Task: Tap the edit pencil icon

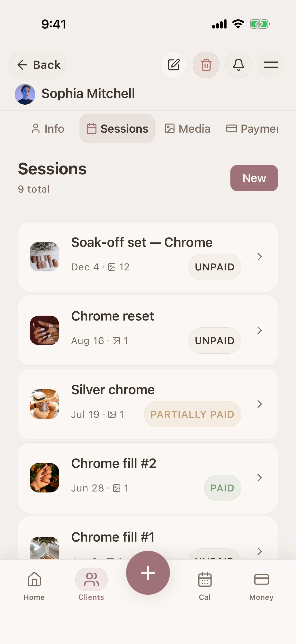Action: pyautogui.click(x=174, y=65)
